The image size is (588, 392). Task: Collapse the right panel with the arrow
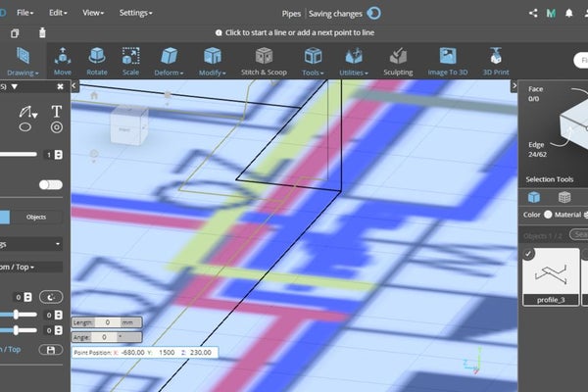[515, 86]
